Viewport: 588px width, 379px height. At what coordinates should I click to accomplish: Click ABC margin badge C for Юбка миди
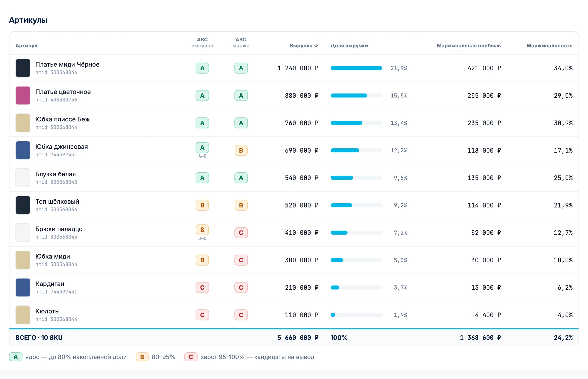(x=241, y=260)
